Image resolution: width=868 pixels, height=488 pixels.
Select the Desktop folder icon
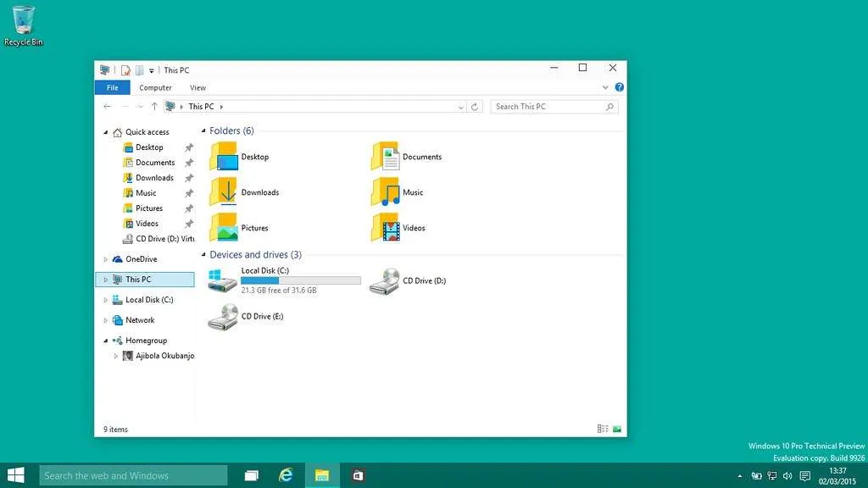pos(224,156)
